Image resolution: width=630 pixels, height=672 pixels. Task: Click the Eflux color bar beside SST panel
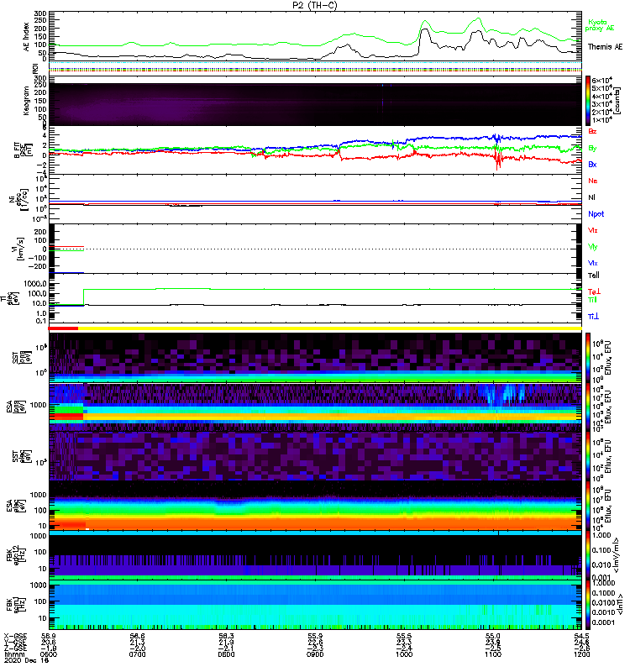click(x=590, y=355)
